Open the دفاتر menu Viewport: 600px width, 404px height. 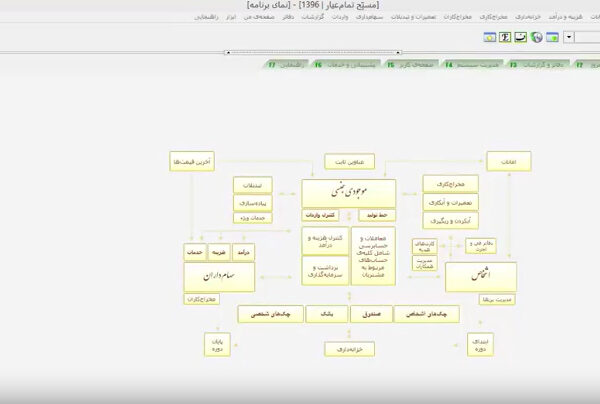coord(288,17)
